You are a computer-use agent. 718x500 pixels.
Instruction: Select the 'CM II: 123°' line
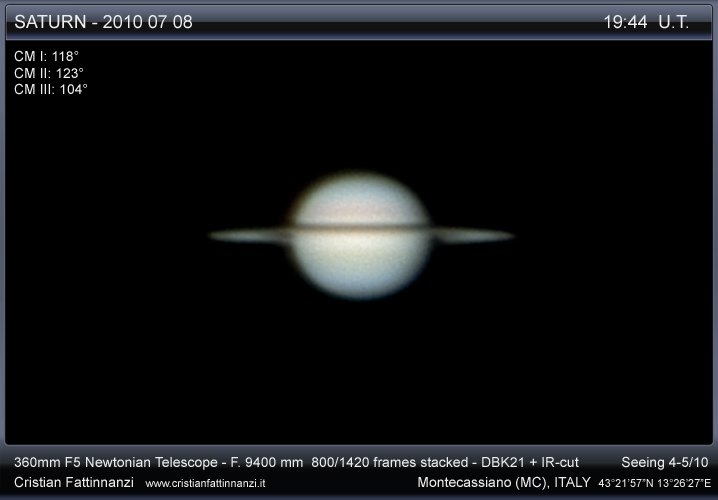(x=49, y=73)
